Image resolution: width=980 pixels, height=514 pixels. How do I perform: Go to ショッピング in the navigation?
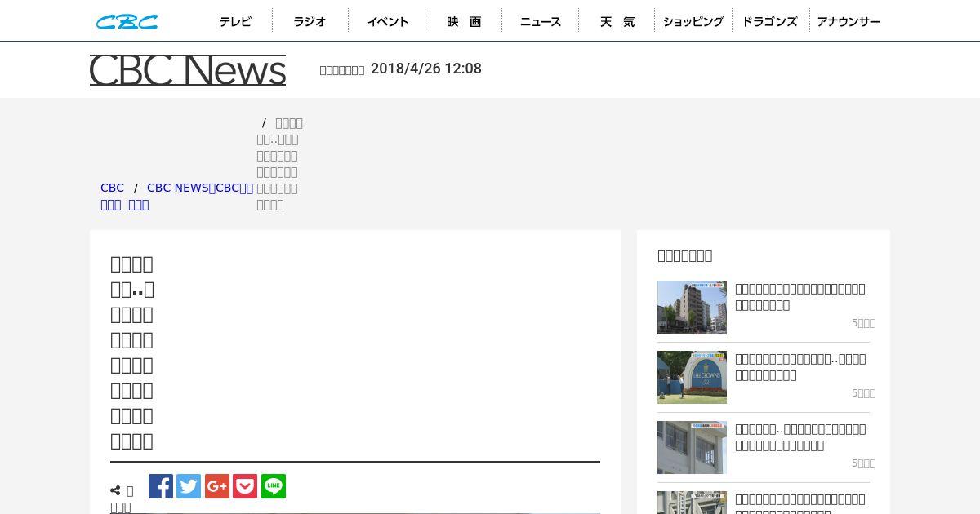pos(693,22)
